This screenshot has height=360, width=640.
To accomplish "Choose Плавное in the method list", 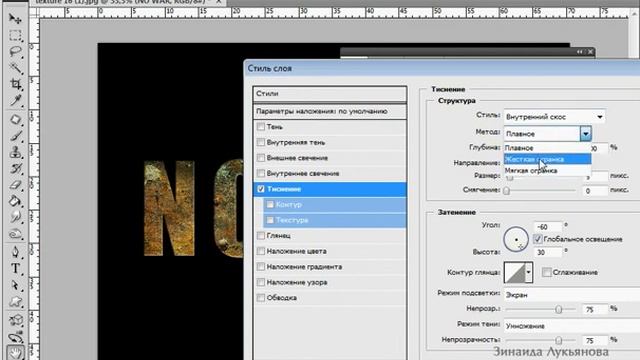I will (547, 148).
